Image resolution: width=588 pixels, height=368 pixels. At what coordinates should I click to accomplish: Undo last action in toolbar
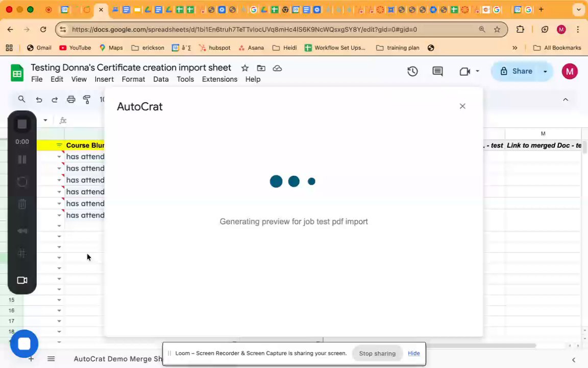pos(39,100)
